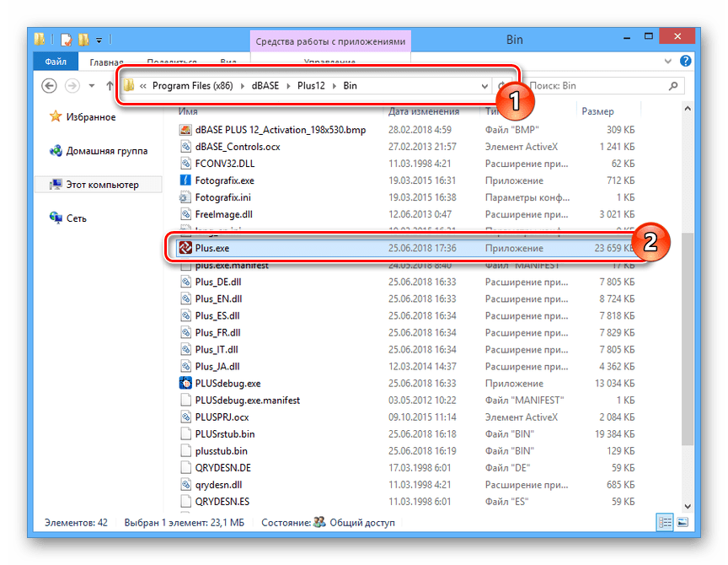728x565 pixels.
Task: Click the up-one-level arrow button
Action: [110, 86]
